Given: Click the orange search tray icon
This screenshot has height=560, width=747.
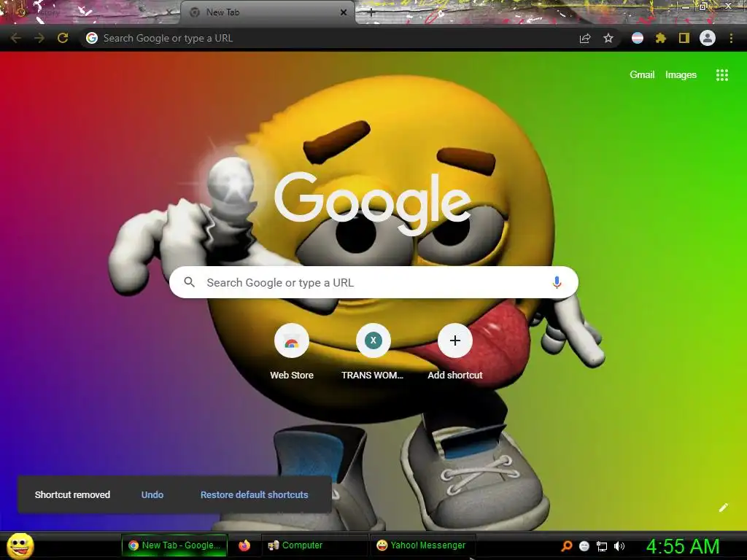Looking at the screenshot, I should coord(567,546).
